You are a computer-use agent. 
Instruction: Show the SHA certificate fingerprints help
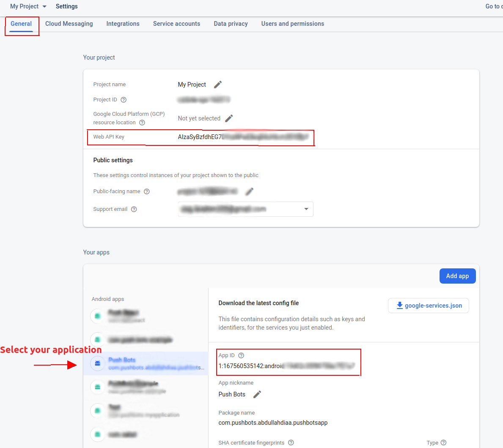point(291,443)
